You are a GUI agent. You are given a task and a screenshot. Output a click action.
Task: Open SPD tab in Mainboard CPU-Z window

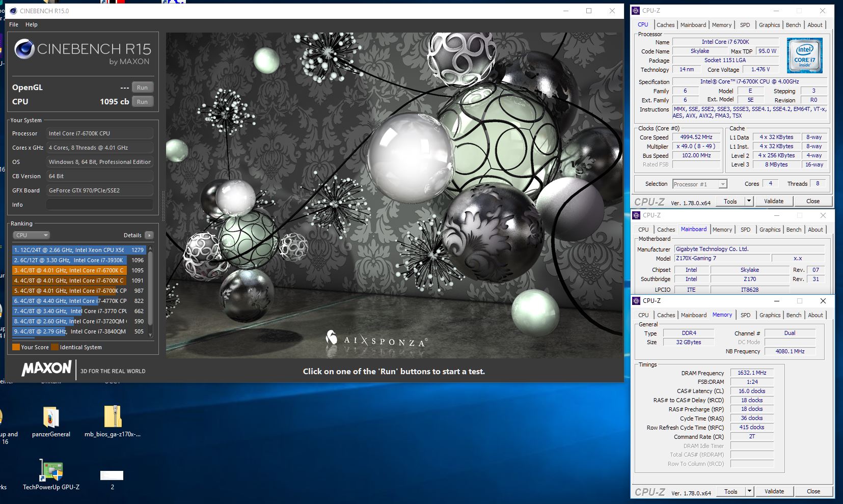point(745,230)
